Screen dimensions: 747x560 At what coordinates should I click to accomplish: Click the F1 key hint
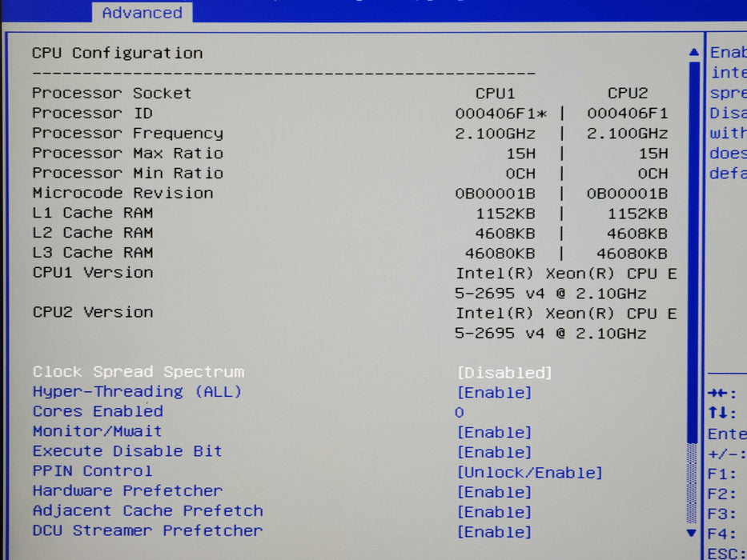click(722, 474)
